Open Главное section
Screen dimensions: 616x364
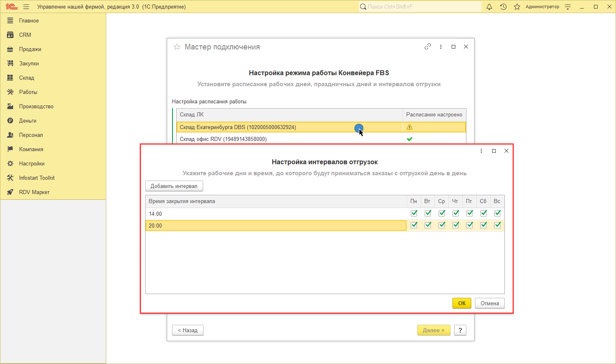tap(53, 20)
